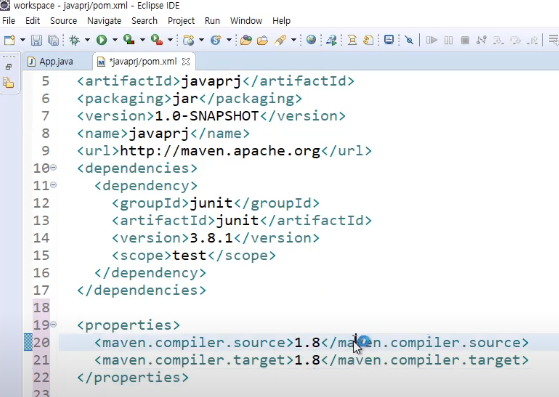559x397 pixels.
Task: Click the Next Annotation icon
Action: [x=369, y=40]
